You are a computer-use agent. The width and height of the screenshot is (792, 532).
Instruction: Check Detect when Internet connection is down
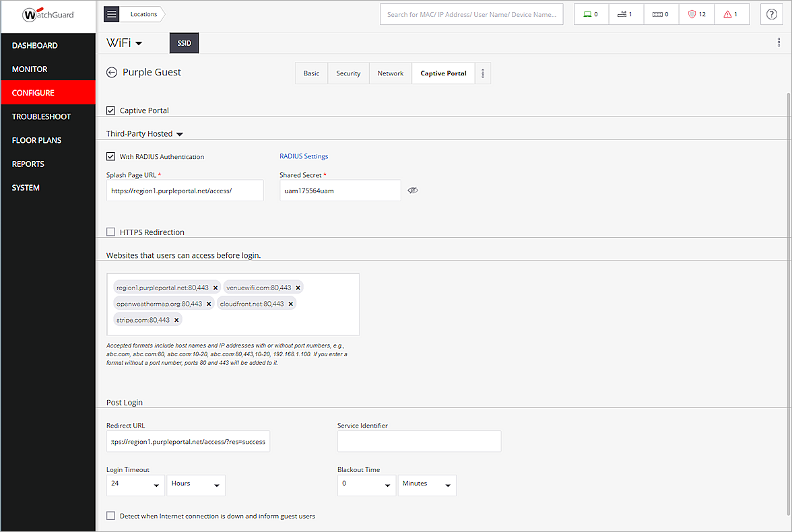(110, 515)
